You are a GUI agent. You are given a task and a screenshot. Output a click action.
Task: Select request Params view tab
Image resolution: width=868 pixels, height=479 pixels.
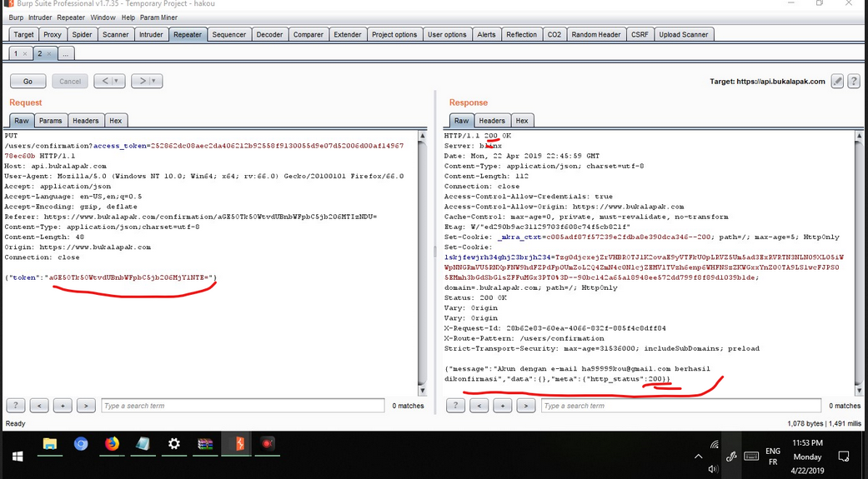pos(50,121)
